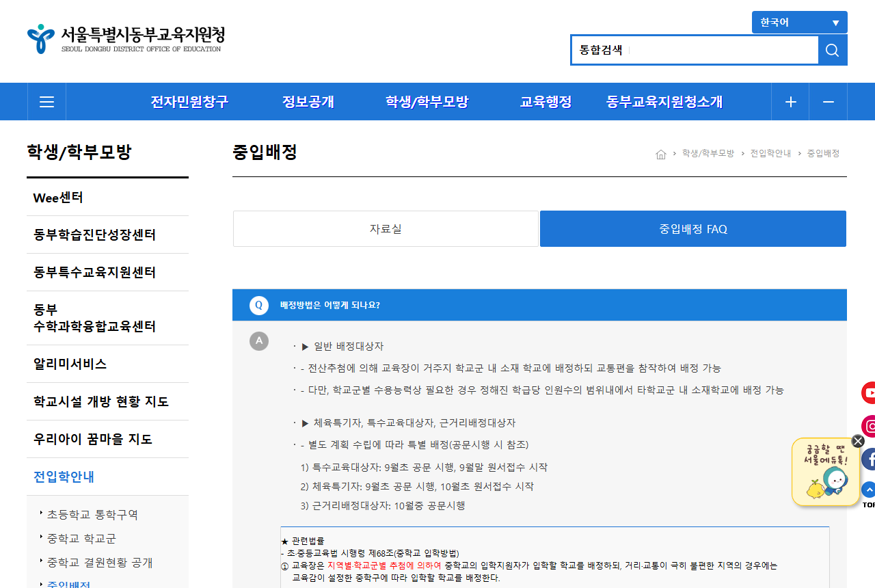Collapse the 배정방법은 어떻게 되나요? question
This screenshot has width=875, height=588.
pyautogui.click(x=539, y=305)
